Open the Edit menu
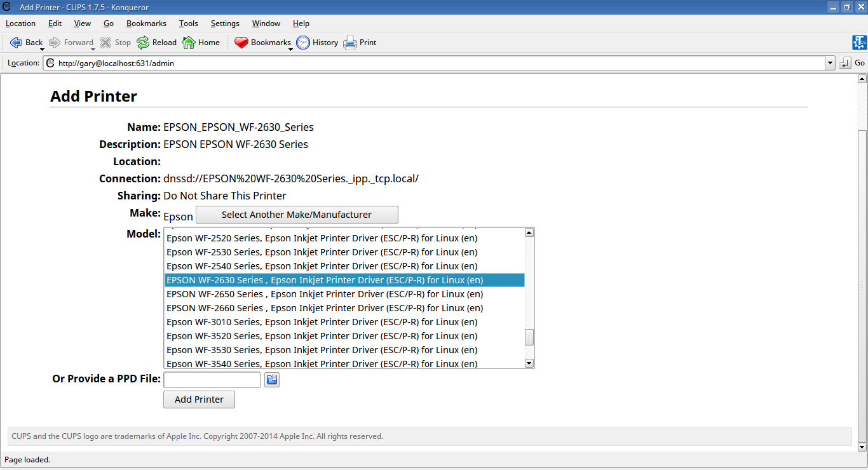Image resolution: width=868 pixels, height=470 pixels. (55, 23)
